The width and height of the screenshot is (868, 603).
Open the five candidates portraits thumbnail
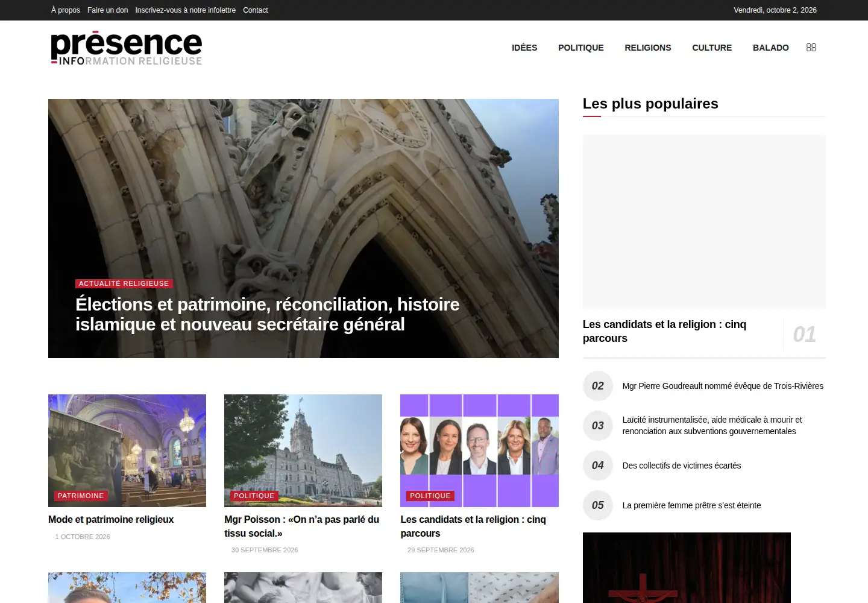tap(479, 450)
